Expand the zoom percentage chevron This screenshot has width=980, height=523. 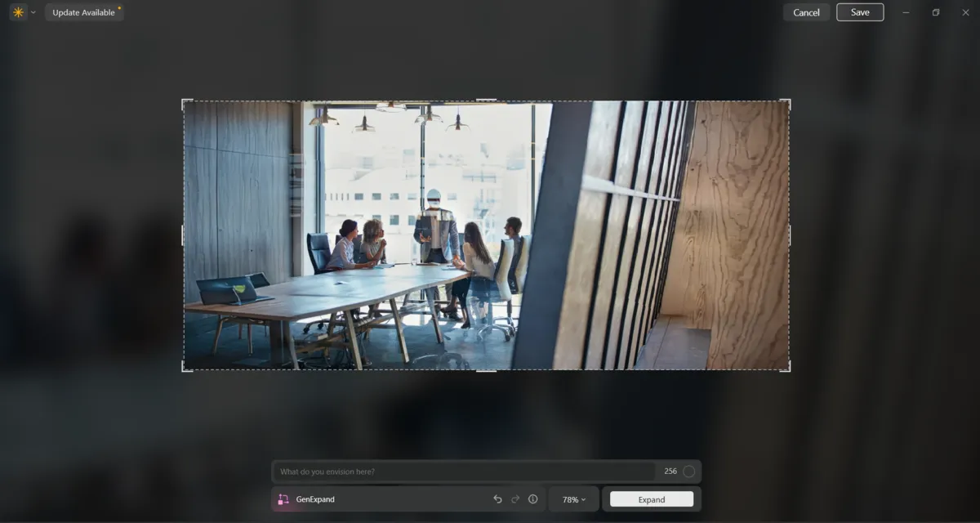point(582,498)
